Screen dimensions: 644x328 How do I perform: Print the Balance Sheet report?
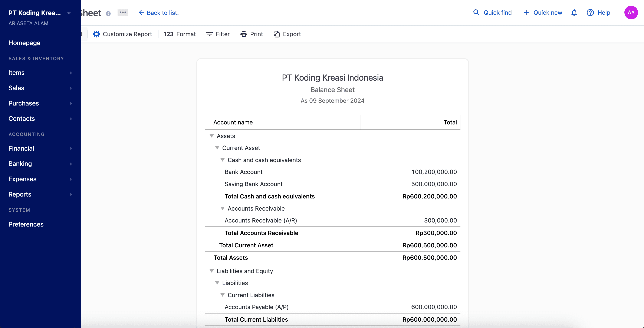pyautogui.click(x=252, y=34)
